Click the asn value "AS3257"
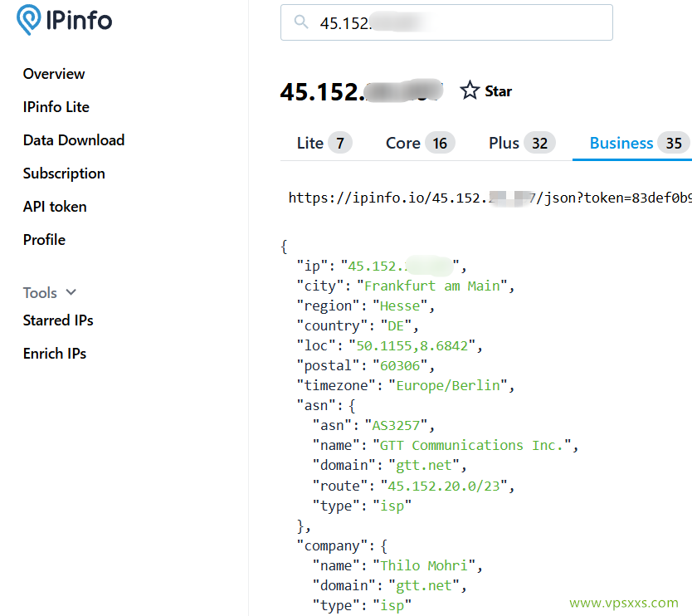 [x=396, y=425]
